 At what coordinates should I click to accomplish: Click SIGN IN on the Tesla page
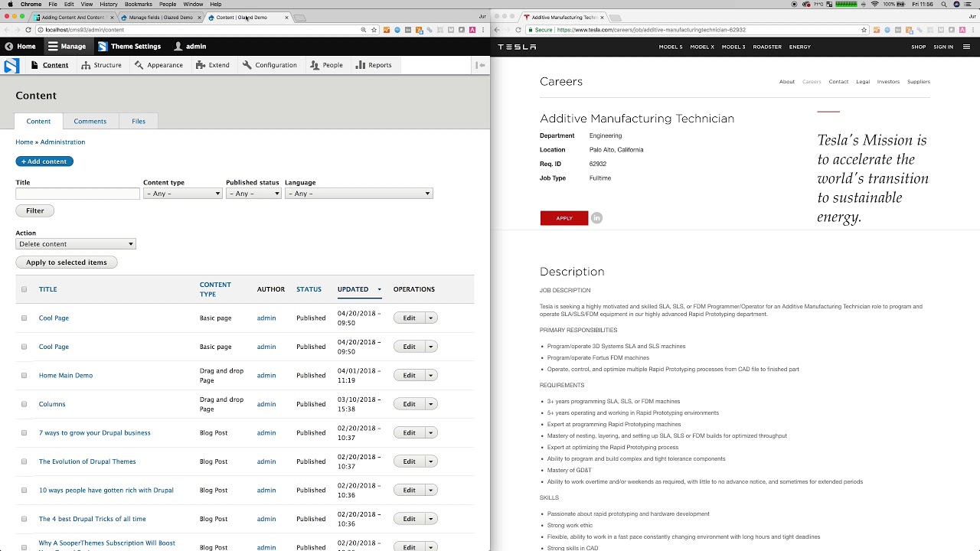pos(943,47)
